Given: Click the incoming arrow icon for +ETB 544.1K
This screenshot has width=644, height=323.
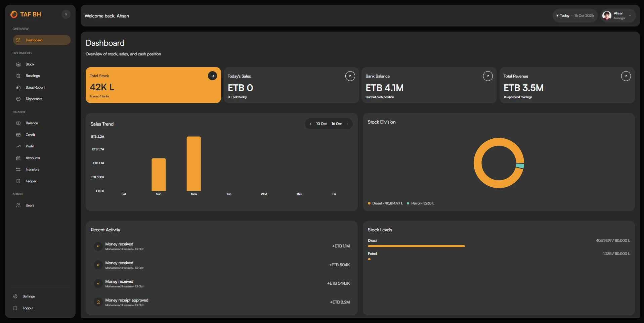Looking at the screenshot, I should pyautogui.click(x=98, y=283).
